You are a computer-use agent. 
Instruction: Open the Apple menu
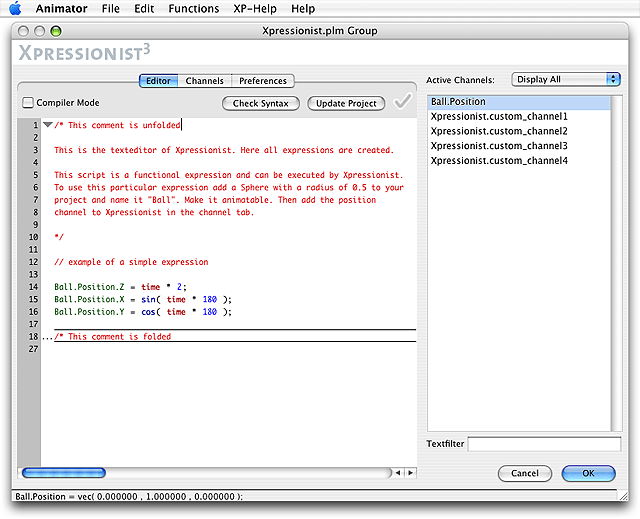pyautogui.click(x=15, y=8)
